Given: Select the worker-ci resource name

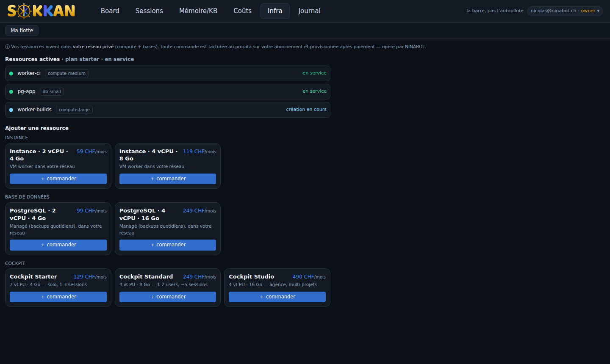Looking at the screenshot, I should point(29,73).
